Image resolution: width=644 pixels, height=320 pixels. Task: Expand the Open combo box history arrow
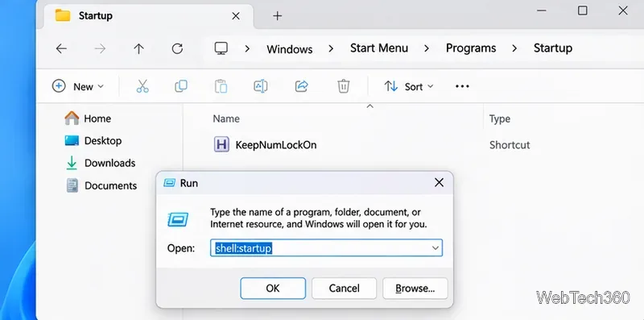[x=435, y=248]
